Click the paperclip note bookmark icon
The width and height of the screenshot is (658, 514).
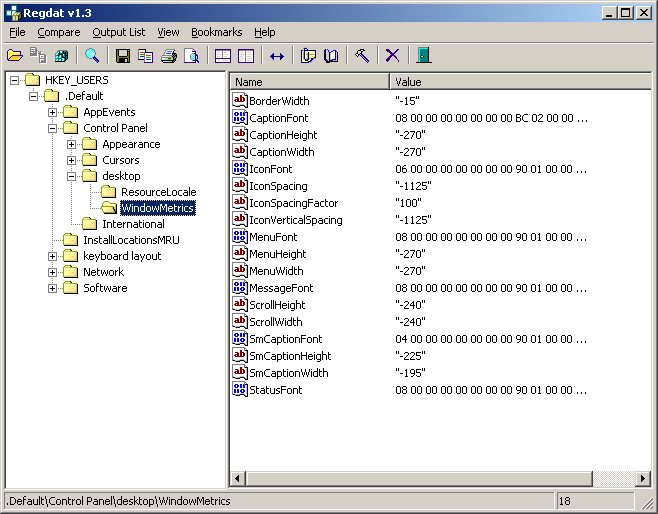(x=308, y=55)
